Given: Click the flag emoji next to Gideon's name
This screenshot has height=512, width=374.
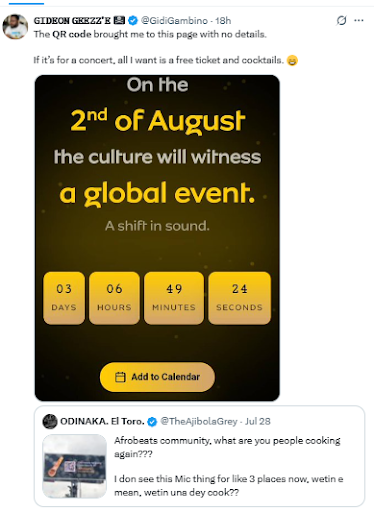Looking at the screenshot, I should pos(119,21).
